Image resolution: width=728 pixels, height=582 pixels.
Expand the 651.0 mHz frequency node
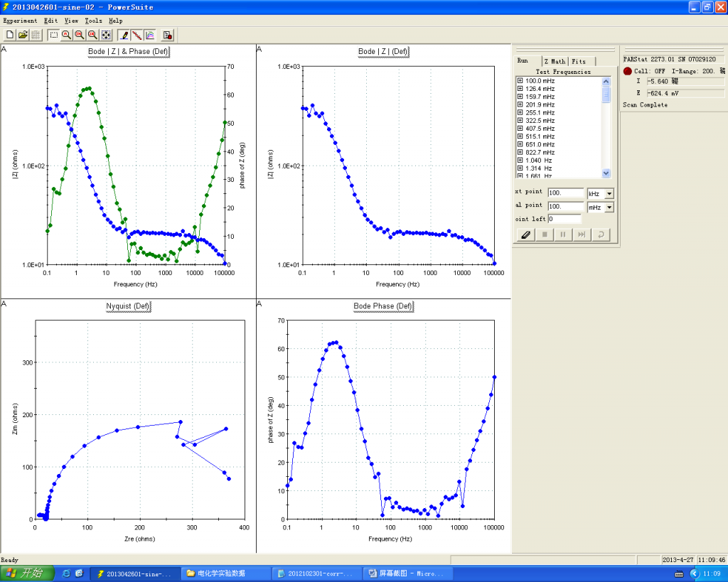520,144
